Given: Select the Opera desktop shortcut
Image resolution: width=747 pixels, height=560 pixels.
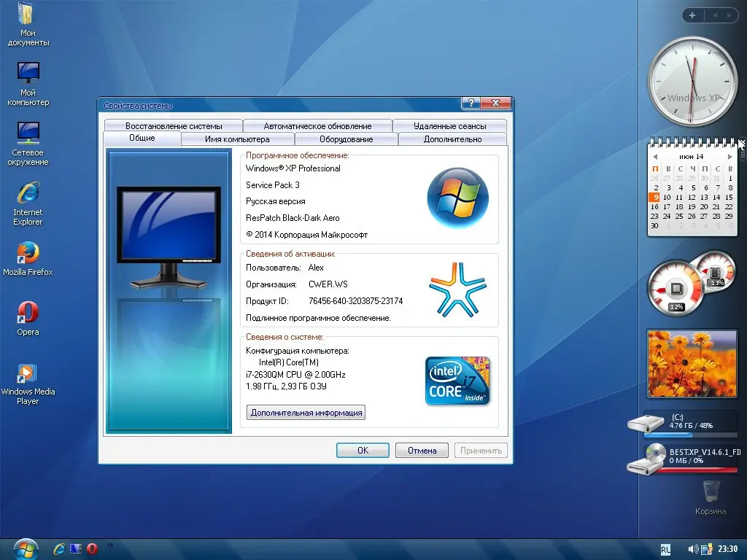Looking at the screenshot, I should (x=28, y=319).
